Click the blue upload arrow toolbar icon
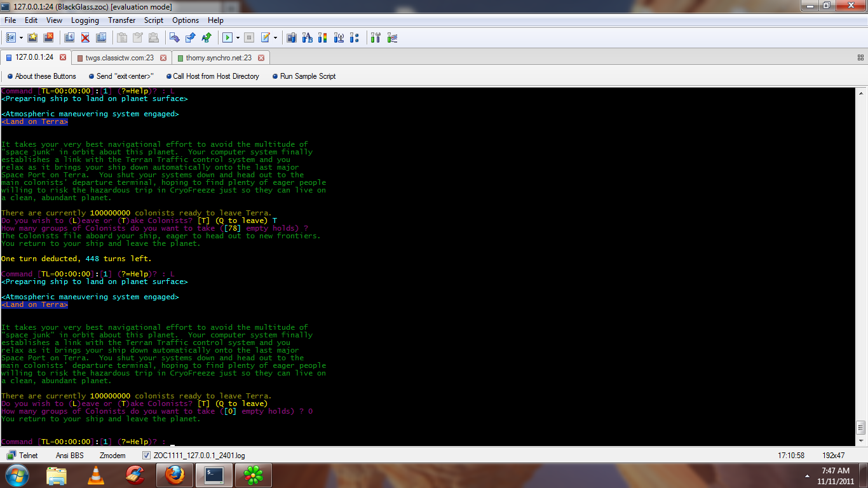Image resolution: width=868 pixels, height=488 pixels. point(191,37)
